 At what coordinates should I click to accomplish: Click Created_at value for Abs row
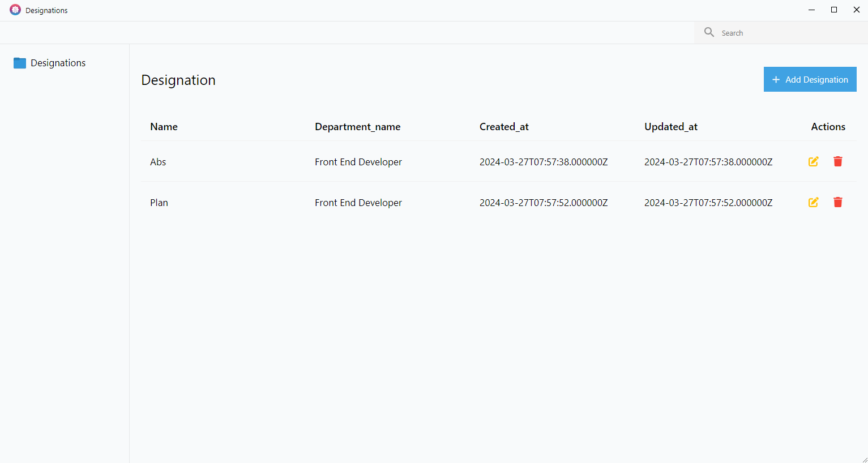click(544, 162)
